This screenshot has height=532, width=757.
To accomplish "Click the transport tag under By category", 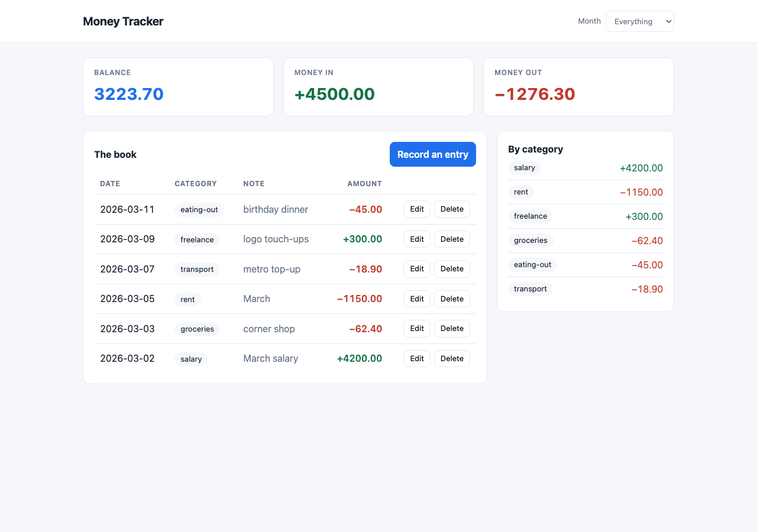I will (x=530, y=289).
